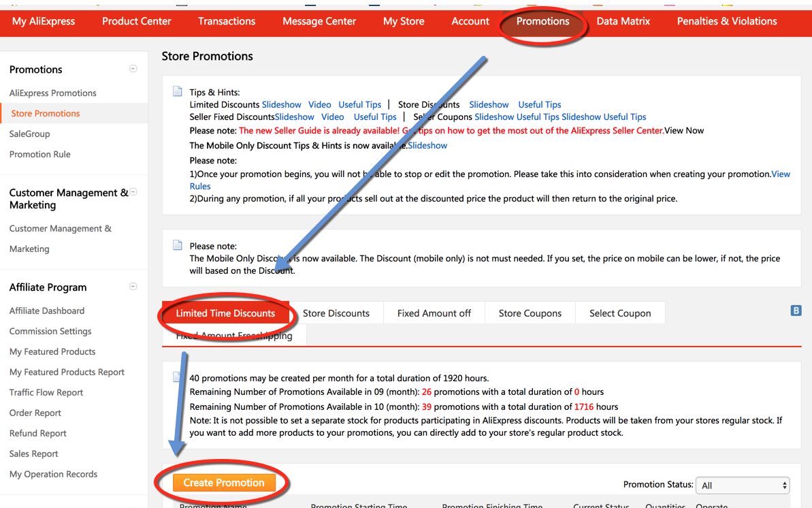Click the Store Promotions page heading
The width and height of the screenshot is (812, 508).
tap(207, 56)
